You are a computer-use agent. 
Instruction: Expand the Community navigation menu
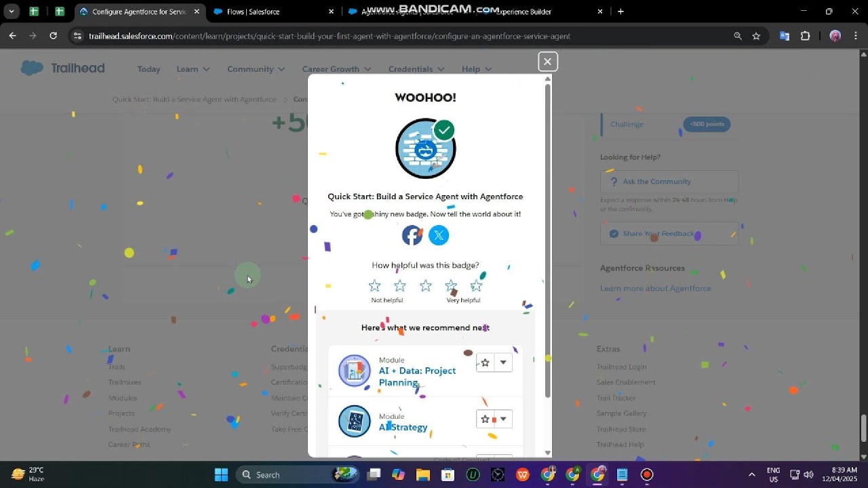point(256,69)
